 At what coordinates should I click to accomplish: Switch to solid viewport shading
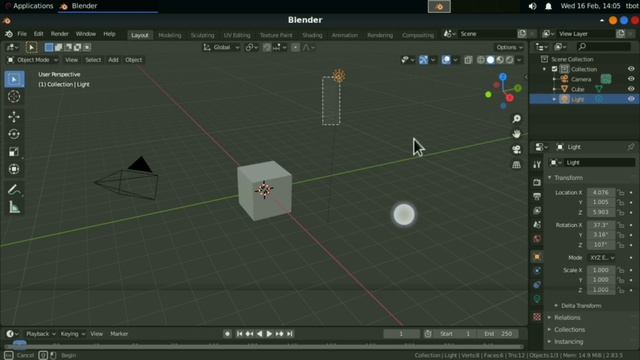tap(490, 60)
